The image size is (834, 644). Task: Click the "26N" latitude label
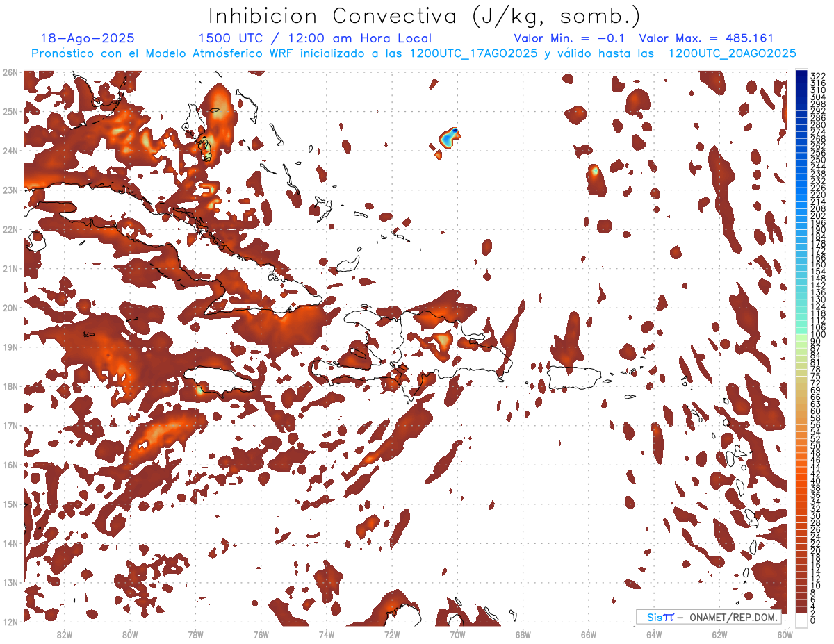(10, 72)
